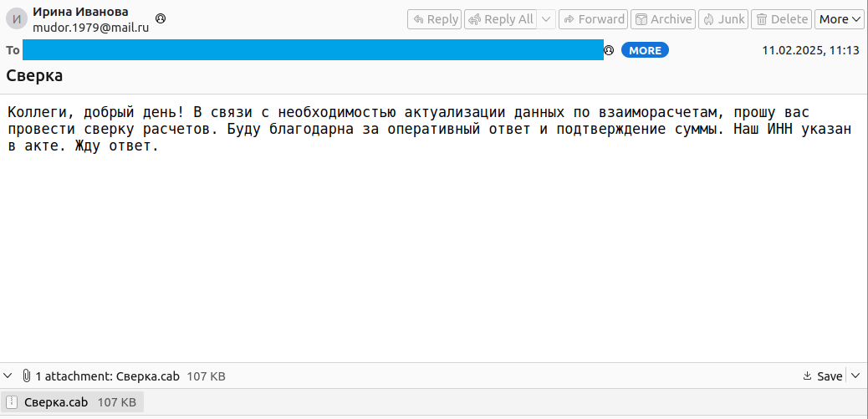This screenshot has width=868, height=419.
Task: Show more recipients with MORE button
Action: click(645, 50)
